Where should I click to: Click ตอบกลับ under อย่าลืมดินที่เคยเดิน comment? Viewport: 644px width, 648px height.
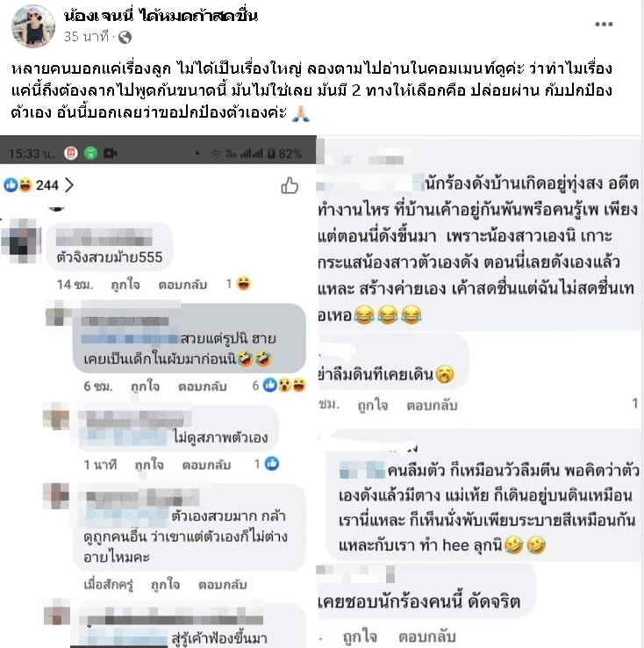click(432, 406)
